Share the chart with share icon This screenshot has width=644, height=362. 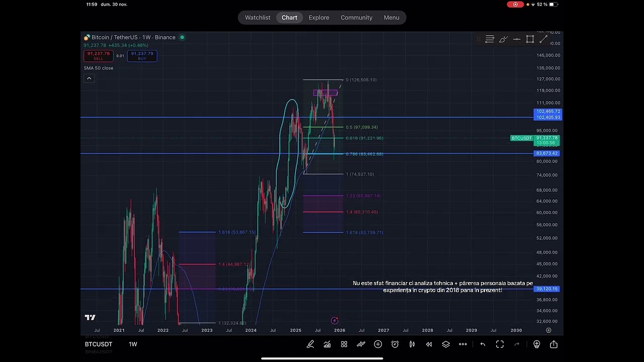point(554,344)
